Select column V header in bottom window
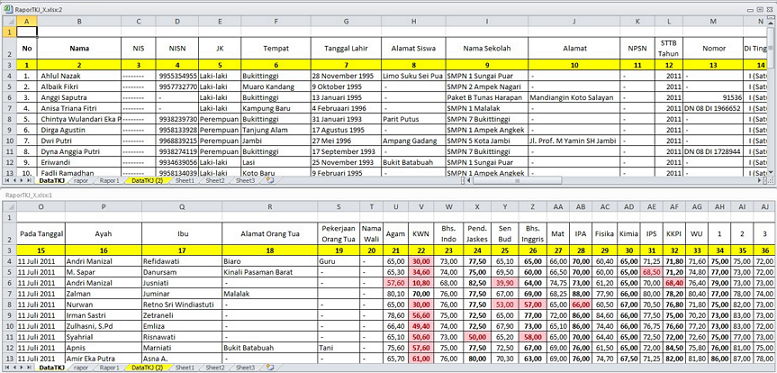This screenshot has width=777, height=373. (421, 207)
